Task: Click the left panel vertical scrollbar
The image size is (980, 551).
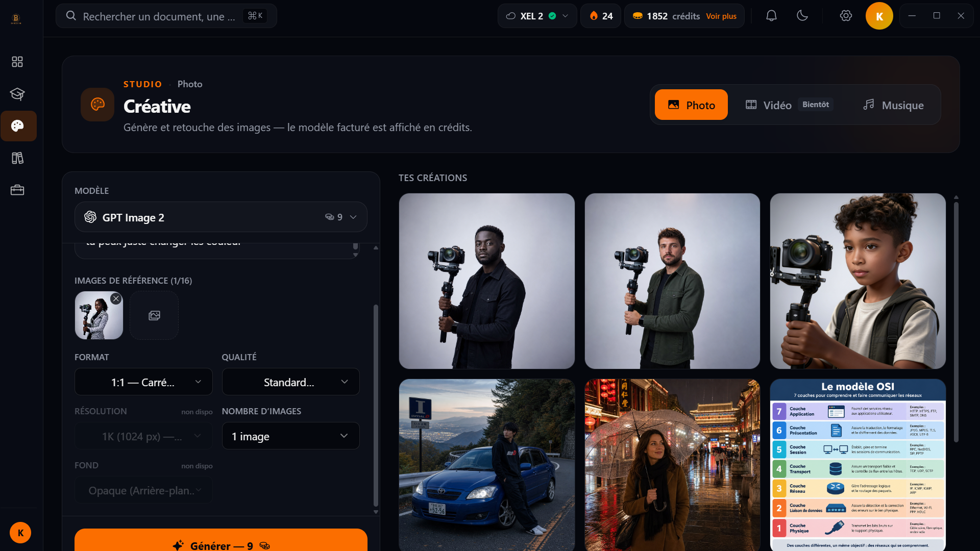Action: pos(376,406)
